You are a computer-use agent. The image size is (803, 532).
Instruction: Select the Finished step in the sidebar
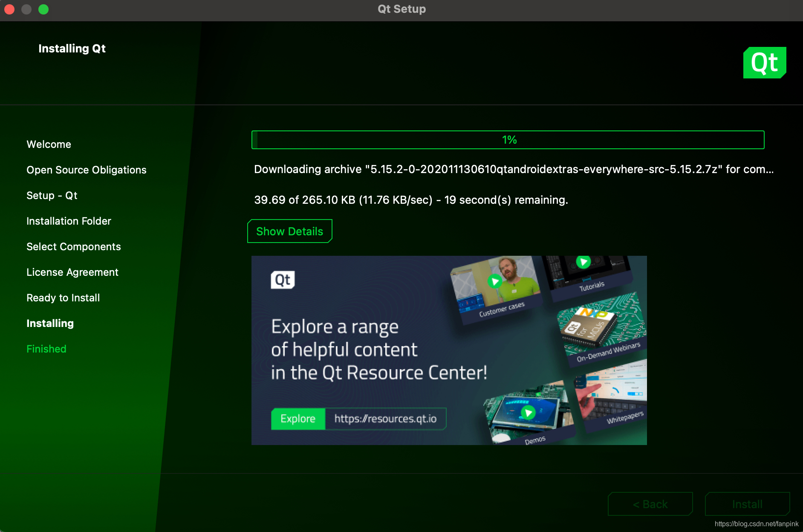[46, 349]
